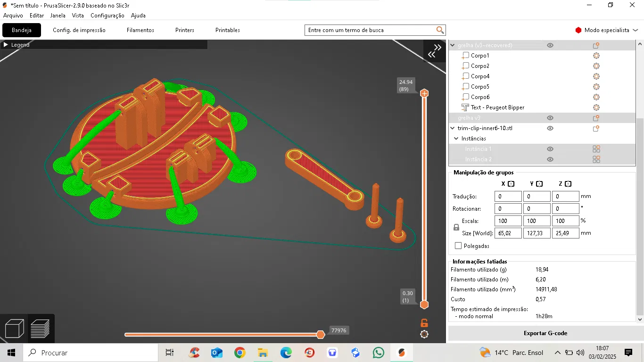Screen dimensions: 644x362
Task: Open settings cog for Corpo5
Action: pos(596,87)
